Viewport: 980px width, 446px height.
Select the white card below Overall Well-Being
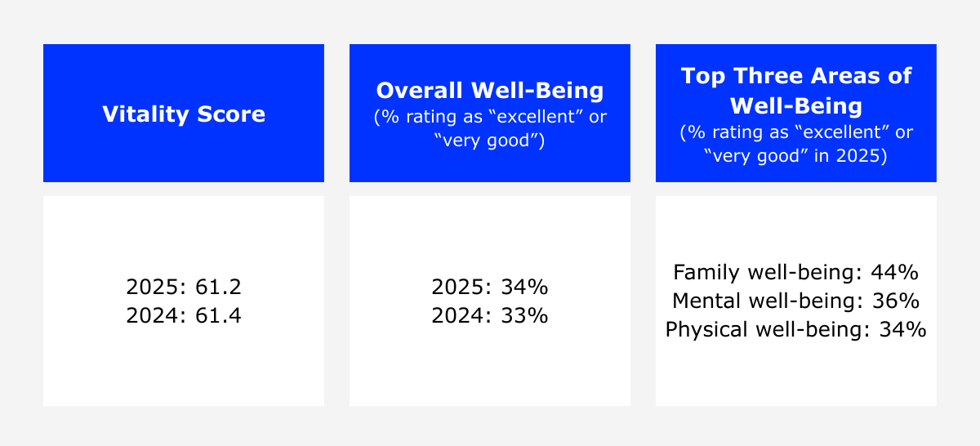(489, 368)
